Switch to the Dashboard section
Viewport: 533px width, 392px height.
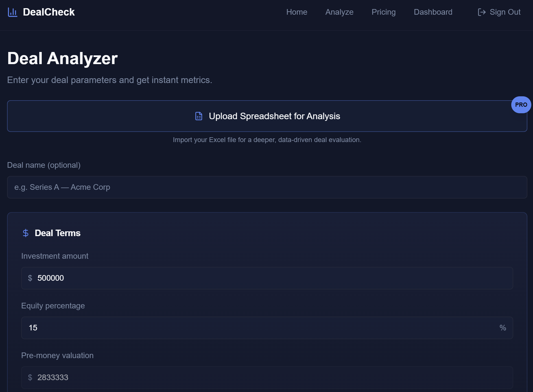coord(433,12)
